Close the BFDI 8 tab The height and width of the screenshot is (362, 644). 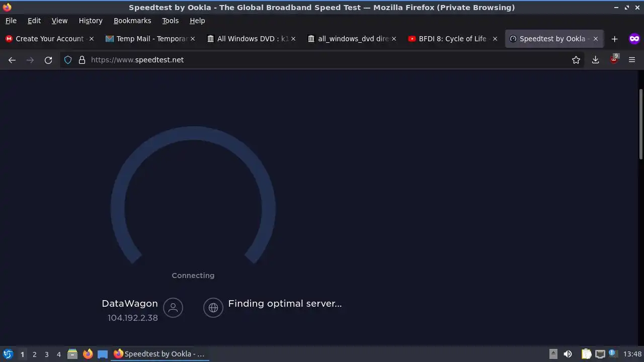click(495, 39)
